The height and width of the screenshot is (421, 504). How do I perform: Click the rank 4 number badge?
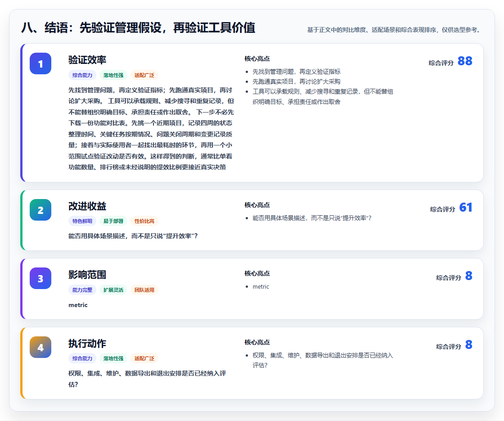click(40, 347)
